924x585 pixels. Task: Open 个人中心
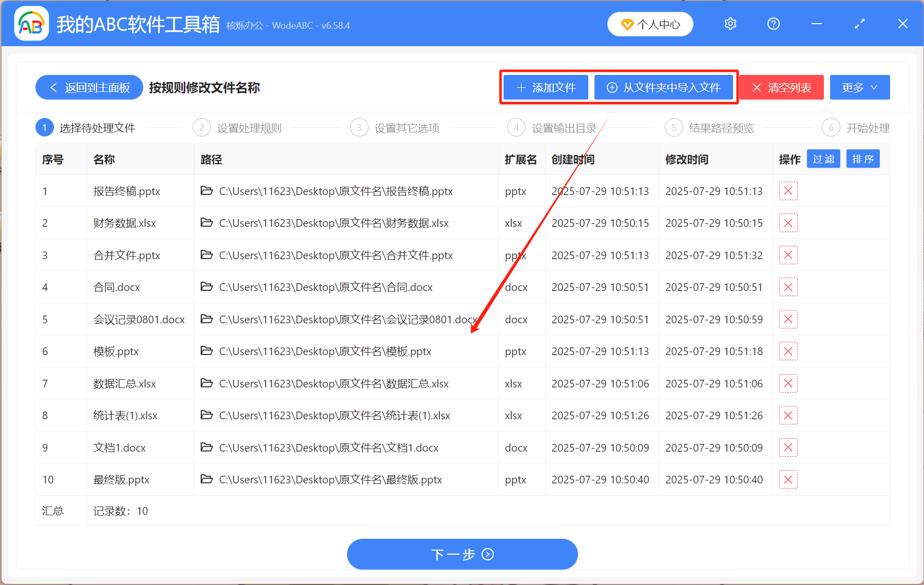[x=650, y=24]
